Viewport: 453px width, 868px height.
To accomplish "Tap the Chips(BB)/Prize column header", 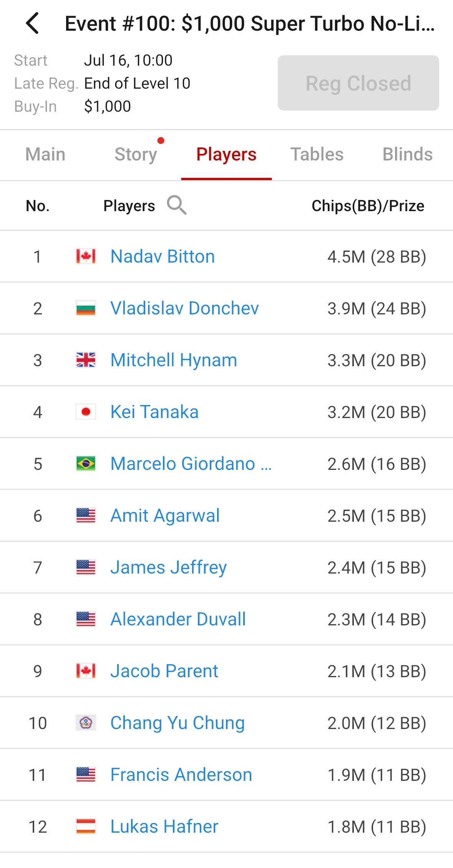I will coord(368,206).
